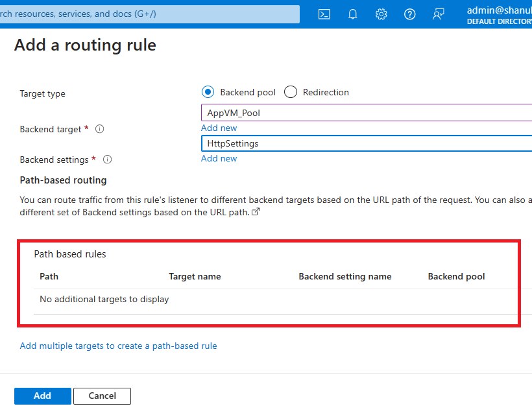532x415 pixels.
Task: Open the feedback icon in header
Action: pos(438,14)
